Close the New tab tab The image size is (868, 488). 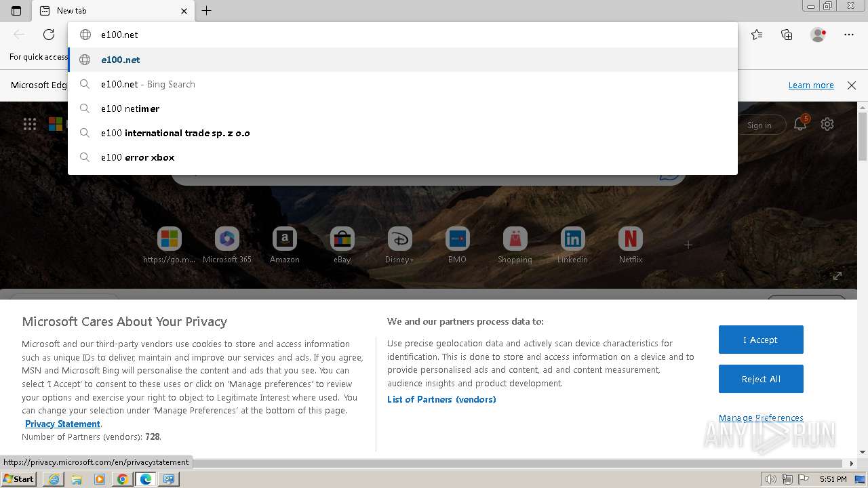pyautogui.click(x=184, y=11)
